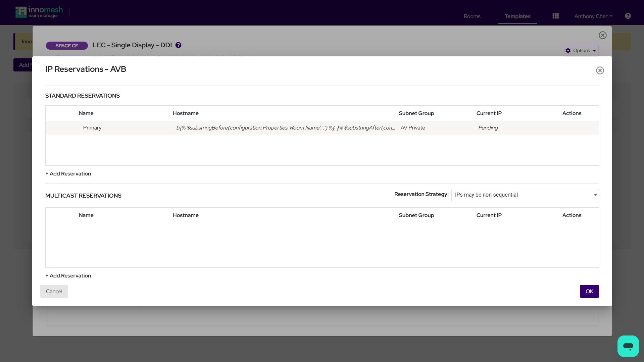Switch to the Rooms tab
Image resolution: width=644 pixels, height=362 pixels.
click(x=472, y=16)
